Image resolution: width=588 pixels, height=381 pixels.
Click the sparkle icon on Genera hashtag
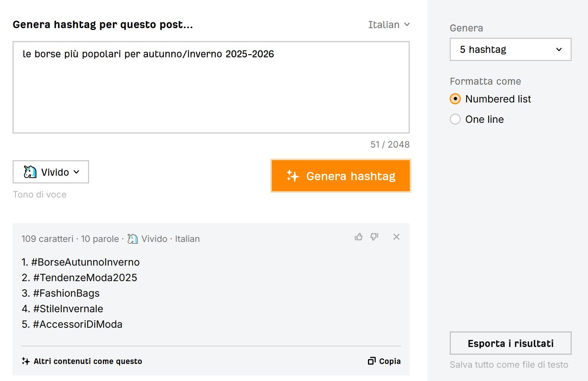(x=293, y=176)
